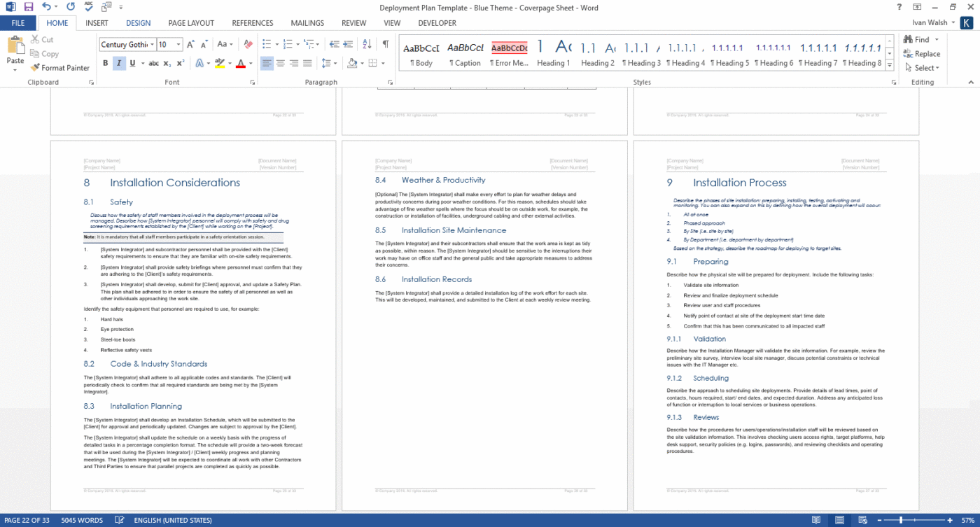The image size is (980, 527).
Task: Toggle bold formatting
Action: coord(105,63)
